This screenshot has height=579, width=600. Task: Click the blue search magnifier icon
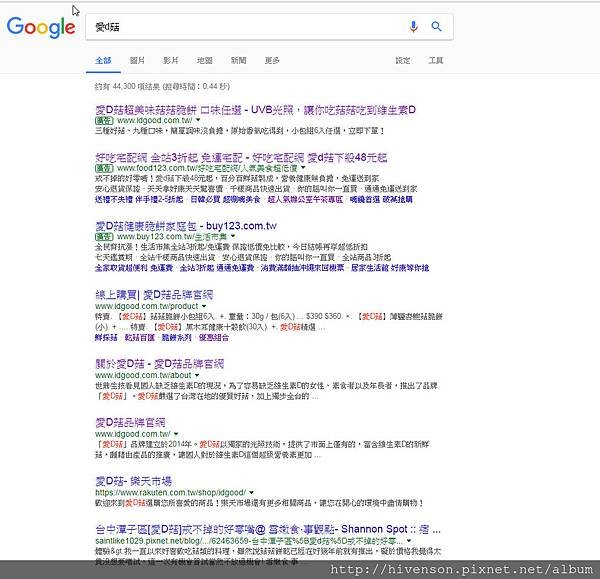pos(436,26)
